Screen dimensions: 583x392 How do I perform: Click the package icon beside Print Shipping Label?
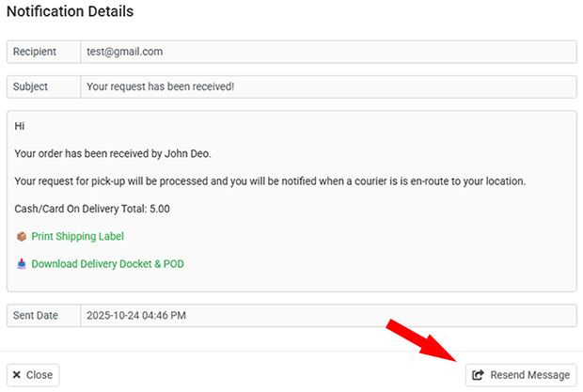(22, 237)
